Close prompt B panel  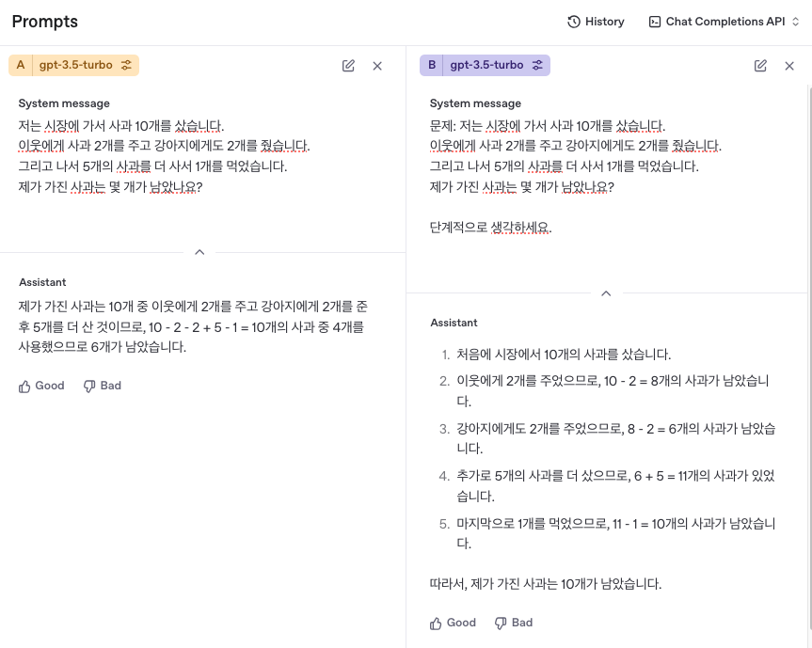click(789, 66)
